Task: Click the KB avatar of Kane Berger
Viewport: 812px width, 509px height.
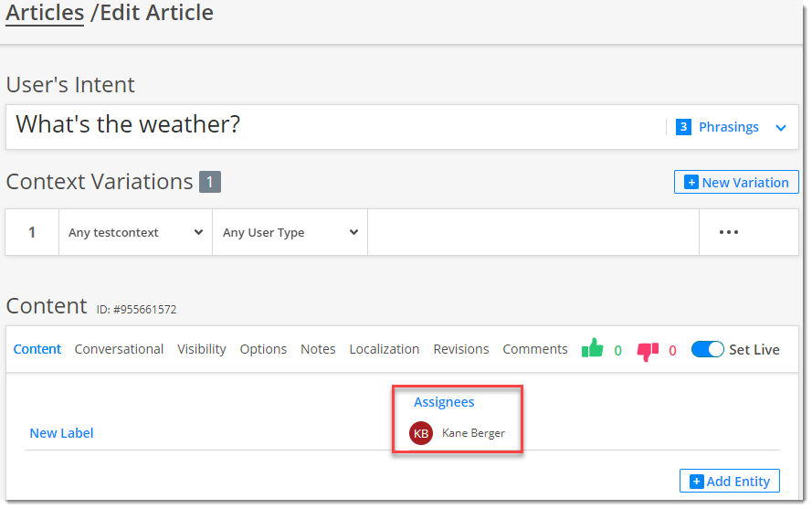Action: tap(421, 433)
